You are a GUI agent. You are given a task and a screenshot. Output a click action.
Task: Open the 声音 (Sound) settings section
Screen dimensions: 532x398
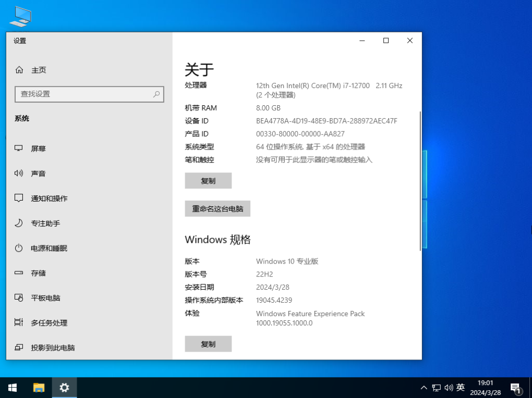[38, 173]
